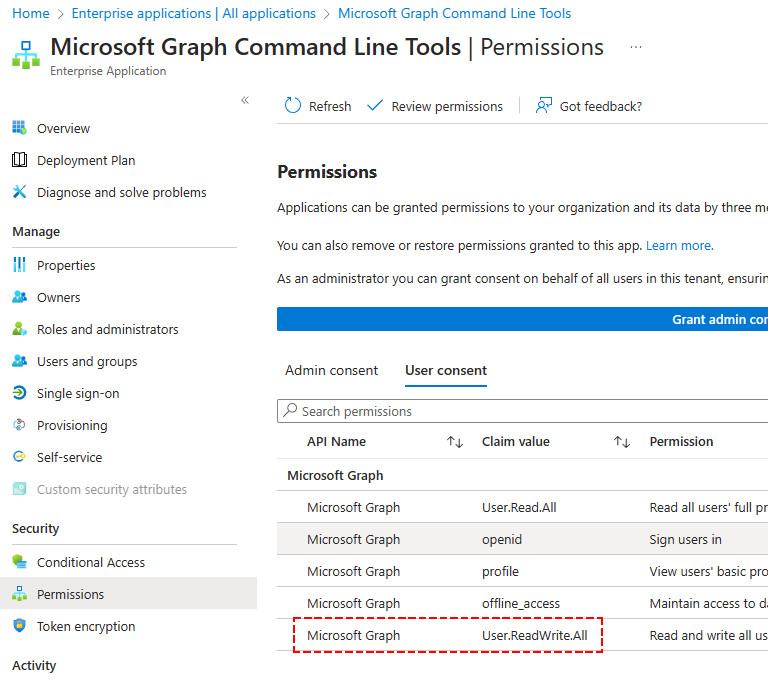Screen dimensions: 768x681
Task: Collapse the Microsoft Graph group row
Action: [x=335, y=475]
